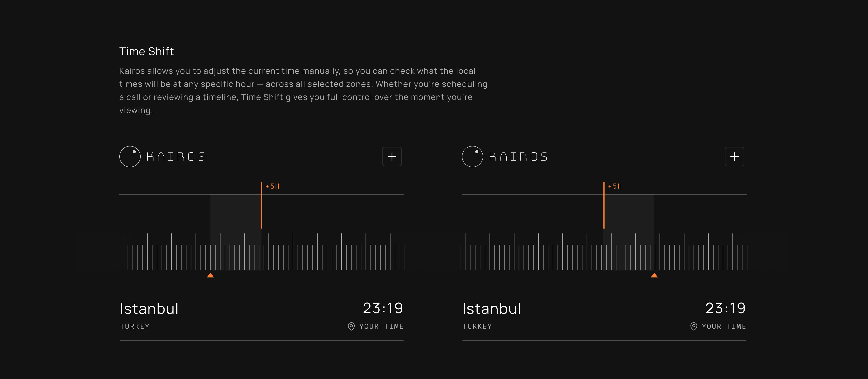Click the orange triangle marker in left timeline

[x=210, y=275]
